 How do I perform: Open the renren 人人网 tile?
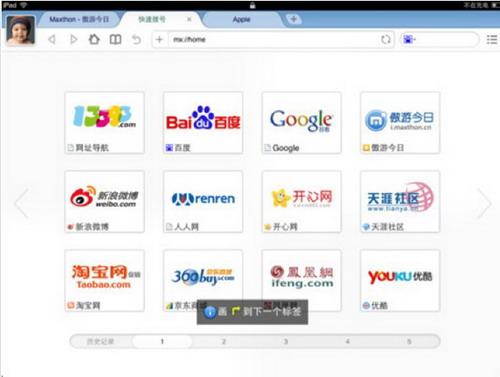(203, 202)
